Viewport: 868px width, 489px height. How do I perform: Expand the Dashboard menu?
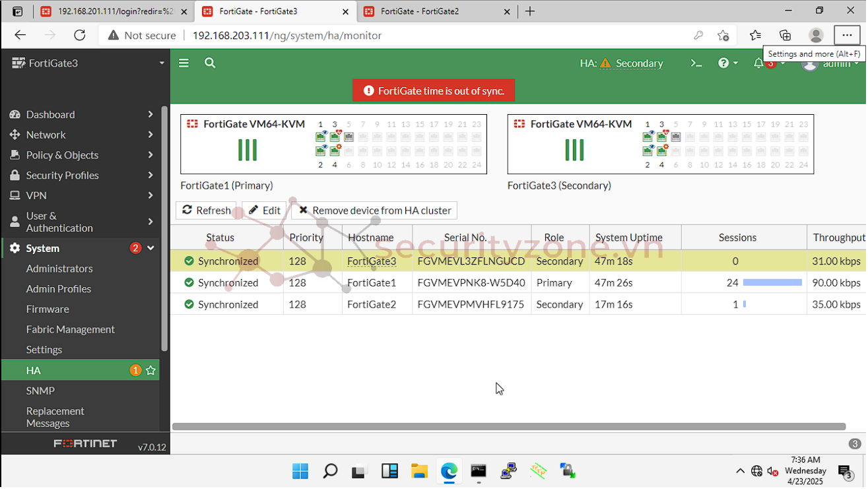(80, 114)
